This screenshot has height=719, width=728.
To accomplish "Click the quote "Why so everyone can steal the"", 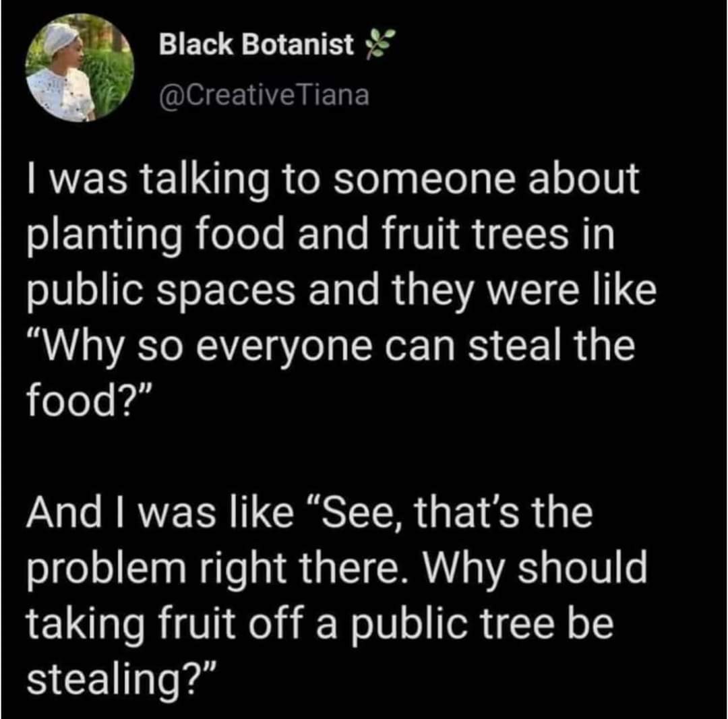I will 330,349.
